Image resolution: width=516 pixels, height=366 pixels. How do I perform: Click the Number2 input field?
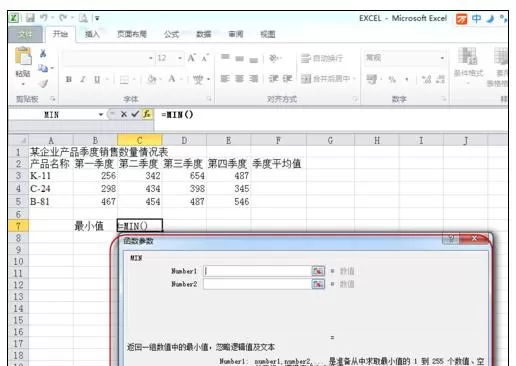coord(257,284)
